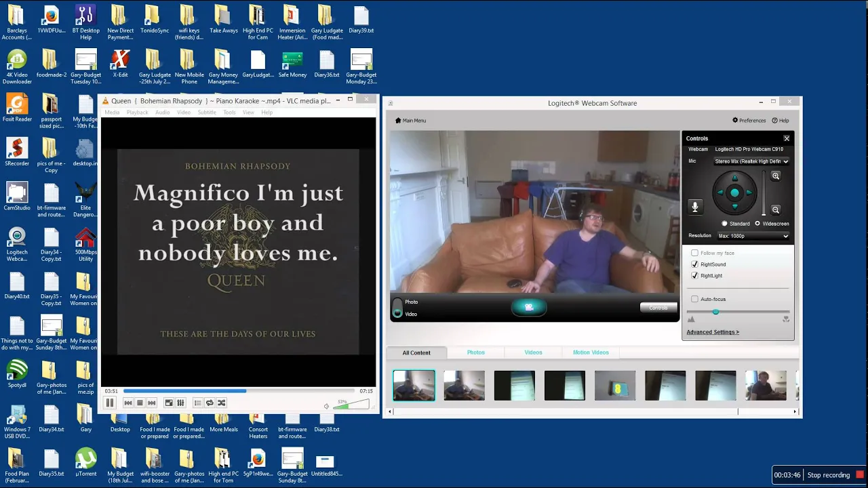
Task: Select Widescreen aspect ratio
Action: pos(757,224)
